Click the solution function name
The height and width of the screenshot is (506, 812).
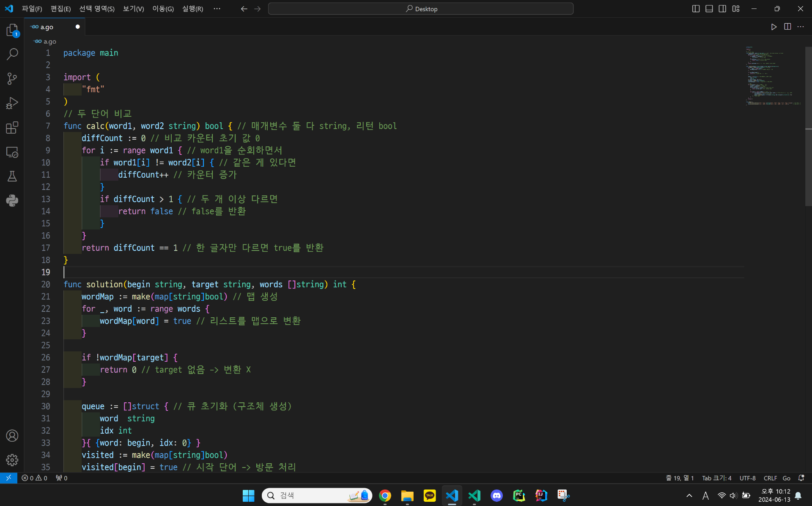coord(104,284)
